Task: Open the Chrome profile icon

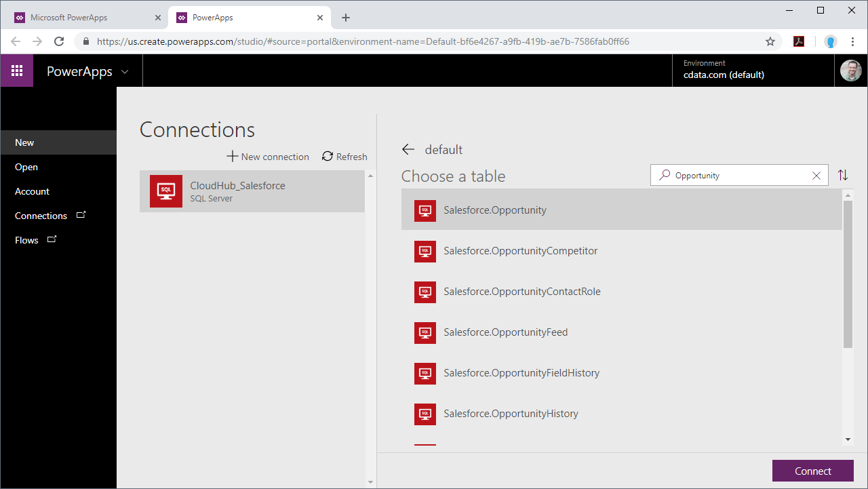Action: click(x=831, y=41)
